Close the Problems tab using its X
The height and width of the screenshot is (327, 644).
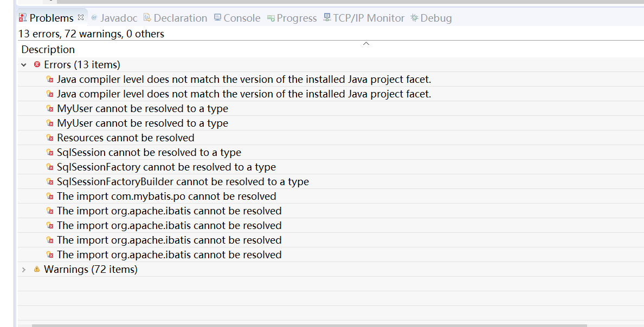click(x=81, y=17)
